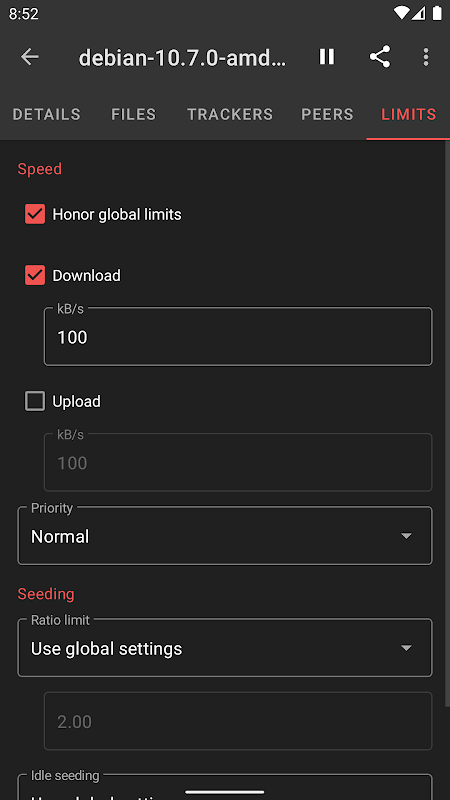Open the Trackers tab

pyautogui.click(x=230, y=114)
